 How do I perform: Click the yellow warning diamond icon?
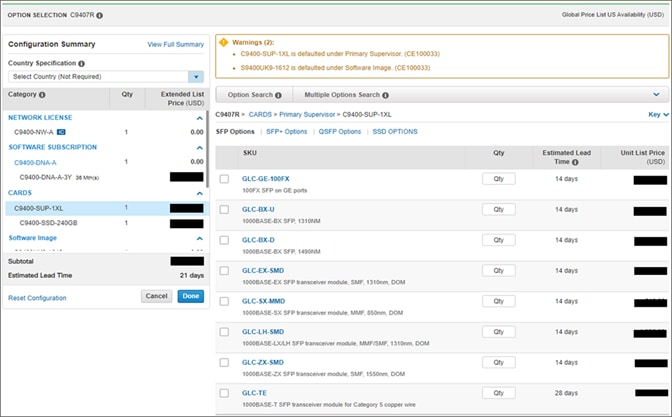coord(223,42)
